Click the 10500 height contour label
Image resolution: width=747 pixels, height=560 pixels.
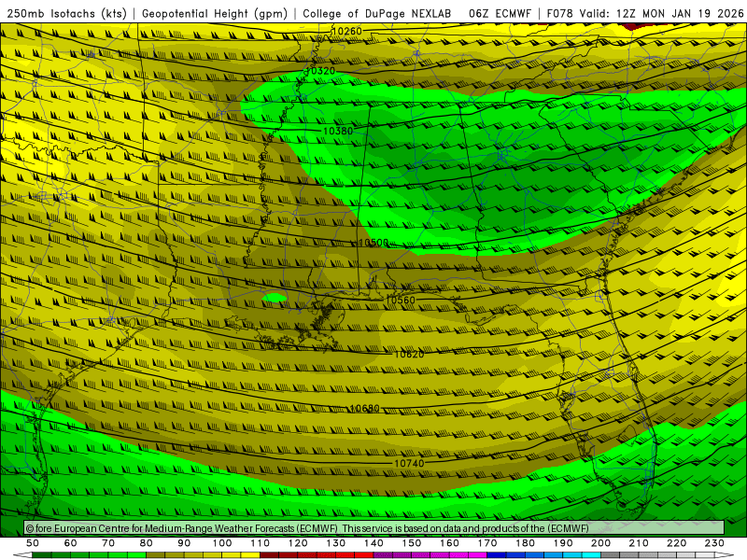pyautogui.click(x=373, y=243)
